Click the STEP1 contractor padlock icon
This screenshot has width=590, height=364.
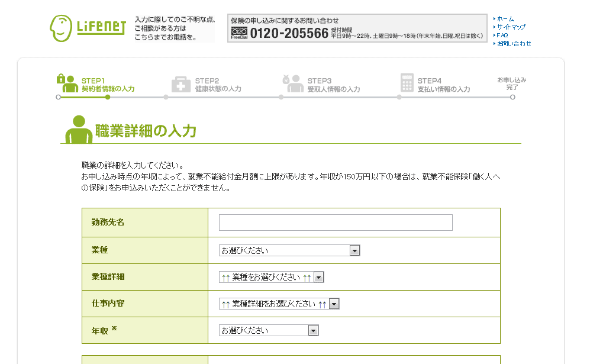[61, 78]
